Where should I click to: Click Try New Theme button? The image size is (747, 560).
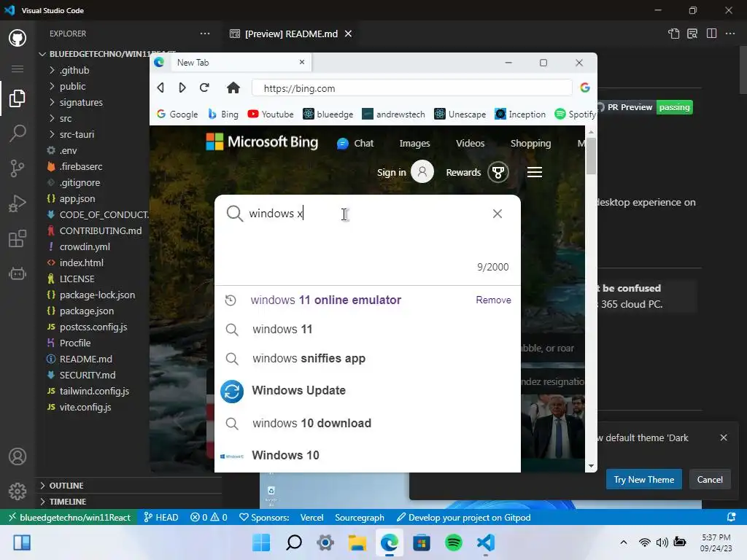643,480
